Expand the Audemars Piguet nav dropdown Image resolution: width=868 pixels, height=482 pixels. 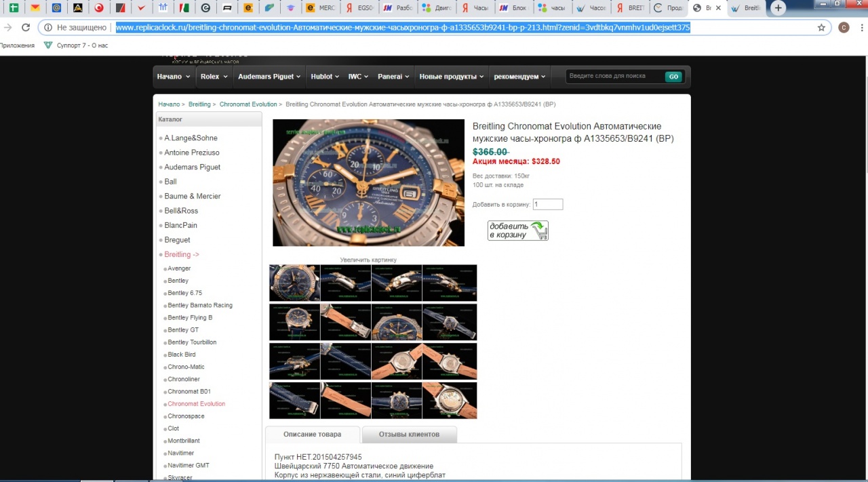(x=269, y=77)
